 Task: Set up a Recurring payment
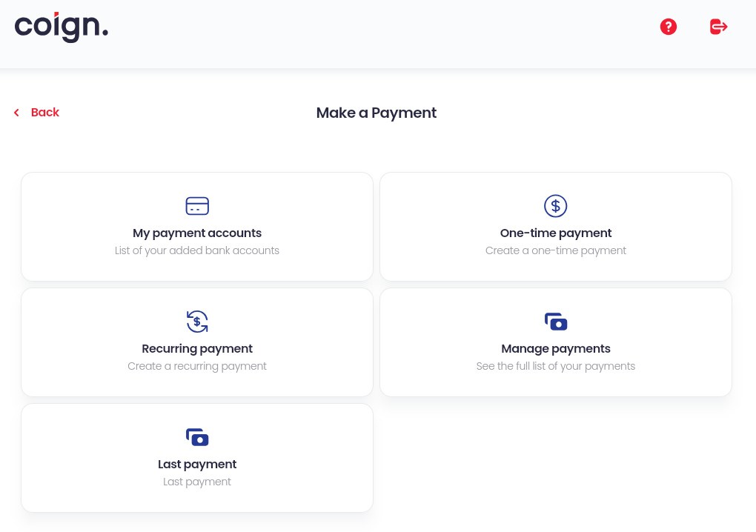[x=196, y=342]
